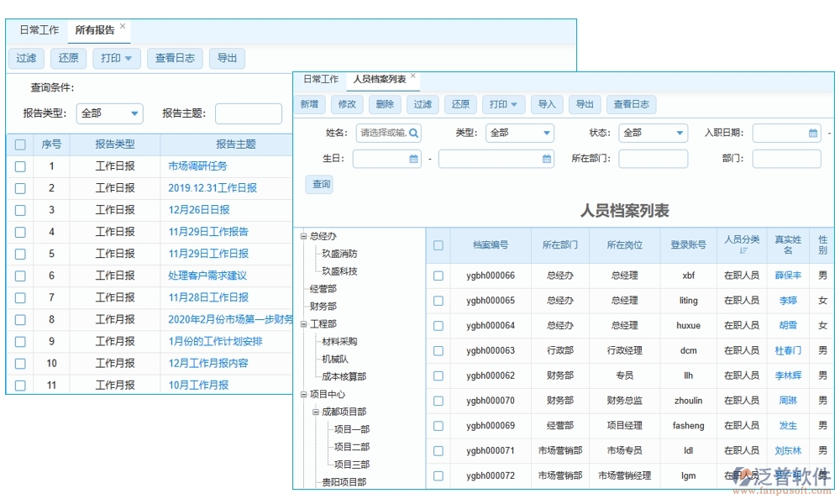Select the 人员档案列表 tab
This screenshot has width=840, height=504.
380,79
